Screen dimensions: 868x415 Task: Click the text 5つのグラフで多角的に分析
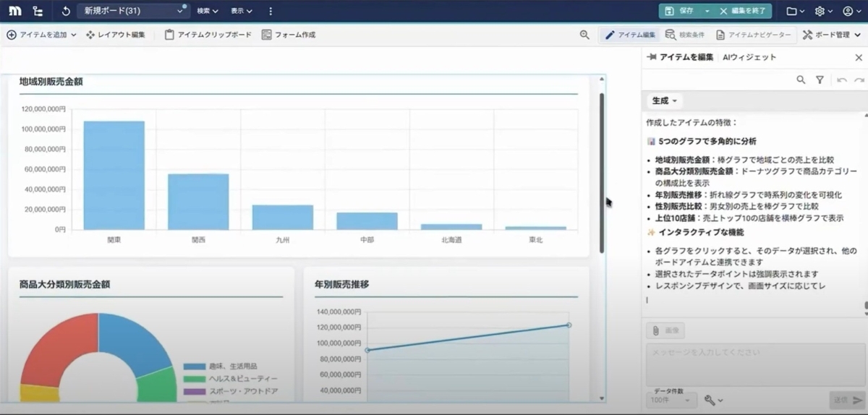click(707, 141)
